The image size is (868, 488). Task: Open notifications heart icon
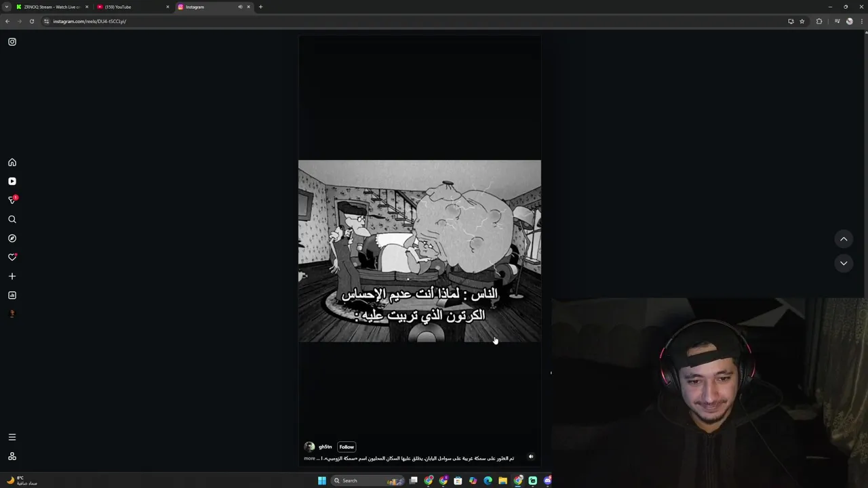12,258
